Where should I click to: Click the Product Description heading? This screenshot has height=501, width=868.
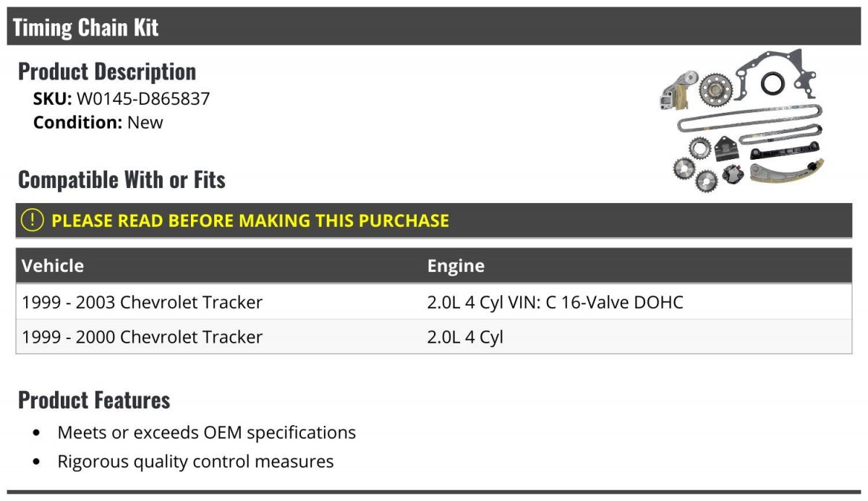(107, 72)
